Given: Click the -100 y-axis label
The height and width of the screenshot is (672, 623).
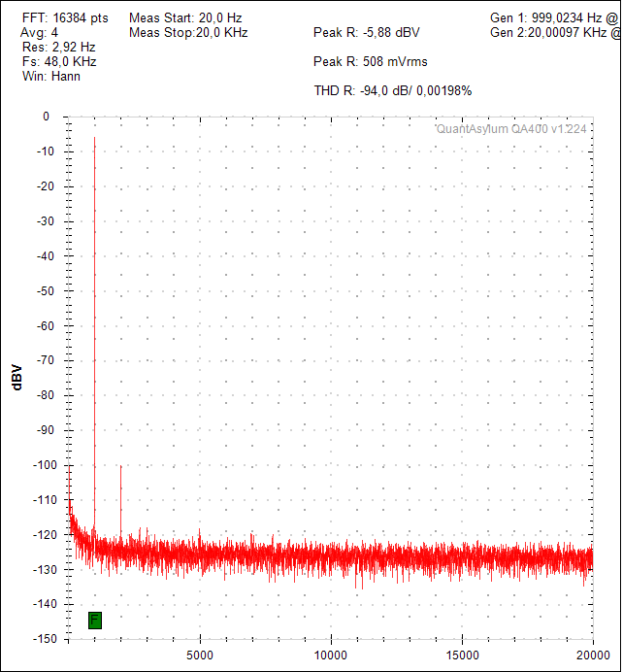Looking at the screenshot, I should click(x=44, y=465).
